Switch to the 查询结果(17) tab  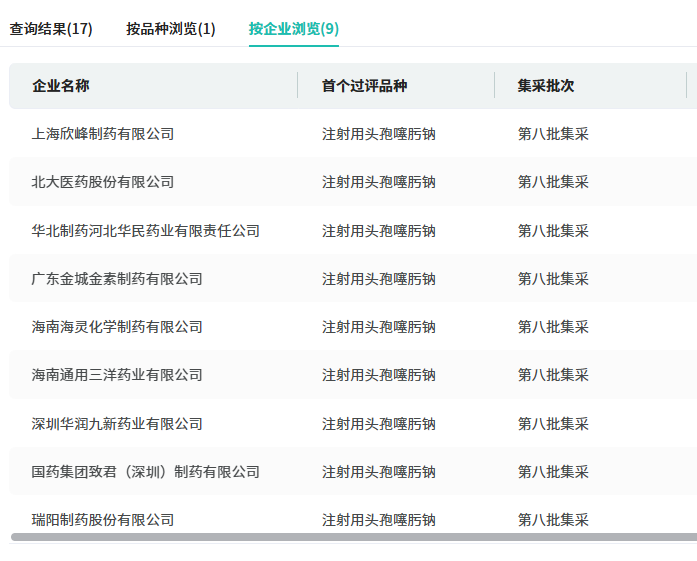coord(51,29)
